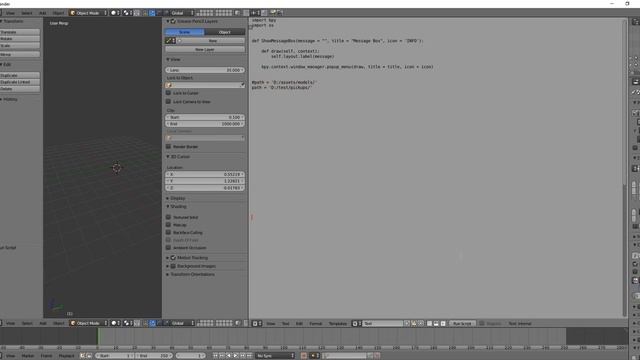Enable Matcap shading checkbox
Image resolution: width=640 pixels, height=360 pixels.
pyautogui.click(x=168, y=224)
